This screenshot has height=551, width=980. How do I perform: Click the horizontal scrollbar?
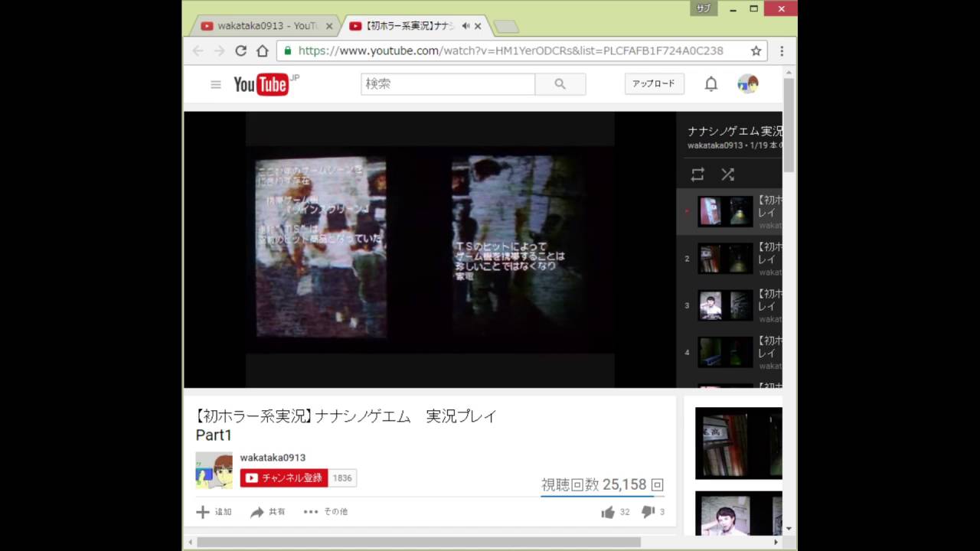click(419, 542)
